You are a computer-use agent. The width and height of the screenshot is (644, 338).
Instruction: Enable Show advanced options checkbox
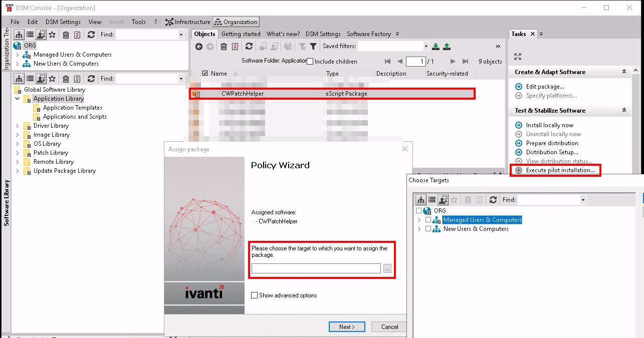click(x=255, y=295)
